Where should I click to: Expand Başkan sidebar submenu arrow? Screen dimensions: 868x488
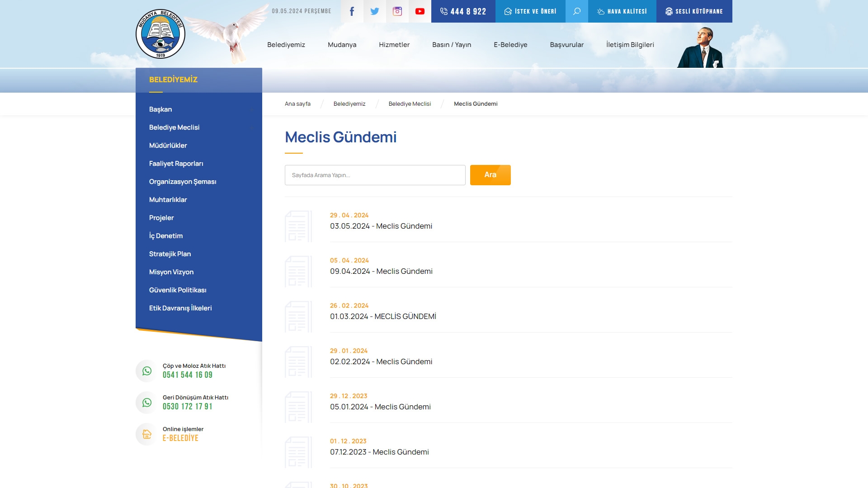[251, 109]
